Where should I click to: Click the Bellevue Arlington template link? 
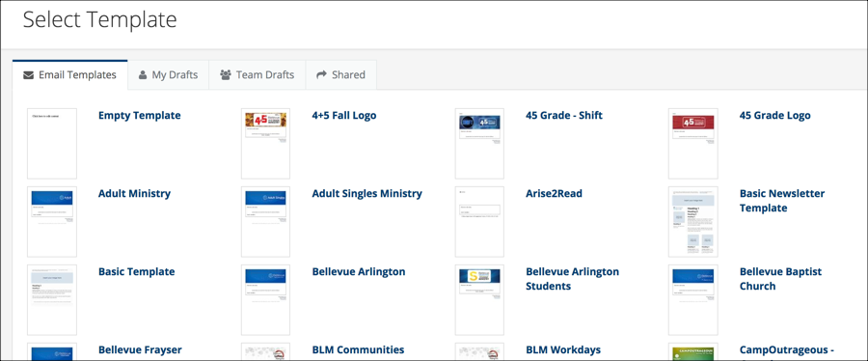pyautogui.click(x=359, y=272)
